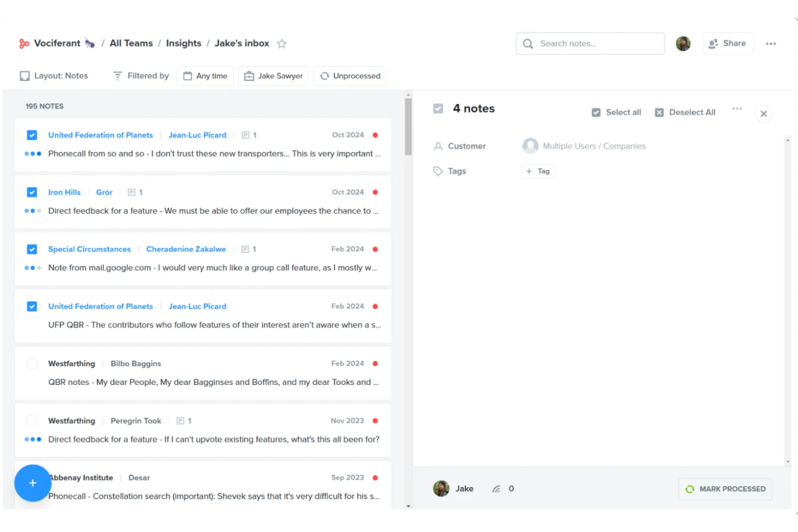Toggle the checkbox beside 4 notes
The width and height of the screenshot is (798, 532).
[438, 109]
